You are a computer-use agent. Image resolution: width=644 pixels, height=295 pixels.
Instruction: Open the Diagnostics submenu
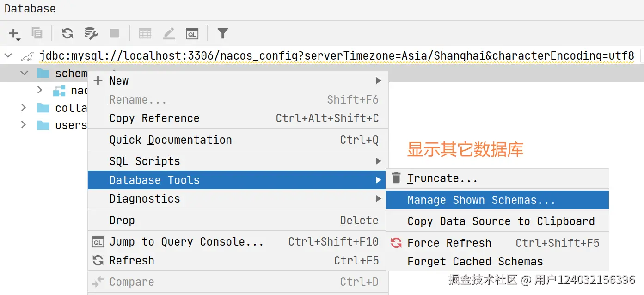pos(145,199)
